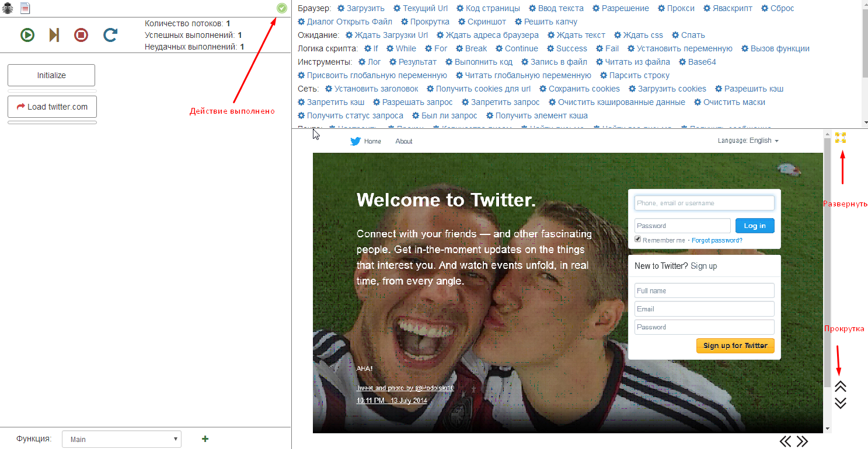The width and height of the screenshot is (868, 449).
Task: Click the Forgot password? link
Action: coord(717,240)
